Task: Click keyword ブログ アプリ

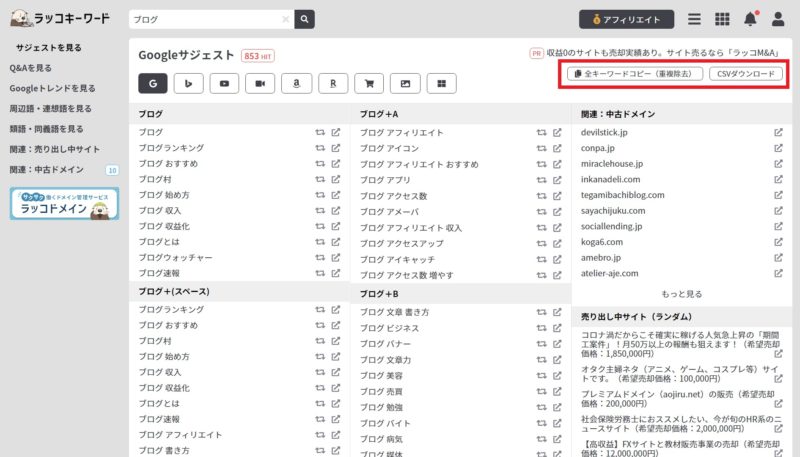Action: (x=385, y=180)
